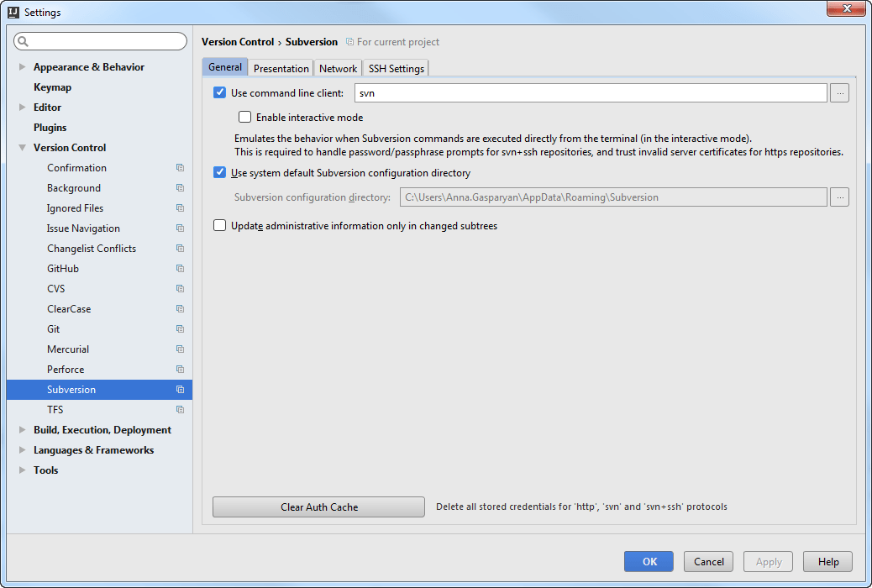Enable interactive mode
This screenshot has height=588, width=872.
244,117
